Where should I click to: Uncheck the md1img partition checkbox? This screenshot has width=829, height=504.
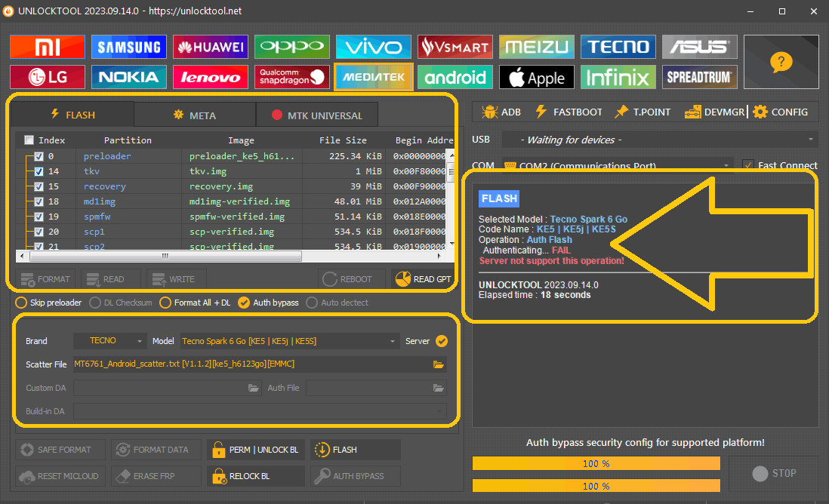[39, 201]
